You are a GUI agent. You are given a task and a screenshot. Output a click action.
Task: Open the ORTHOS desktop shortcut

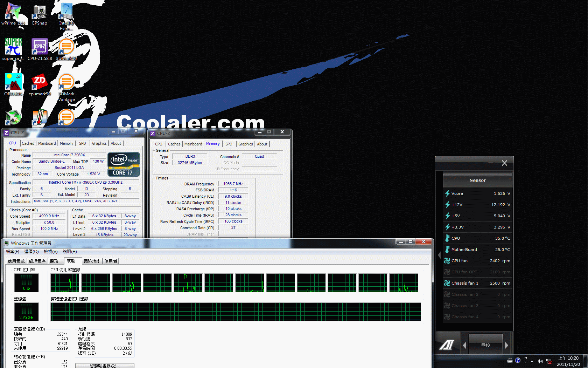coord(13,84)
